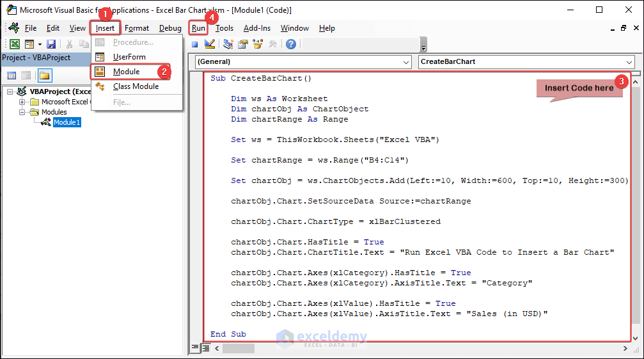Screen dimensions: 644x359
Task: Open the Format menu
Action: tap(137, 28)
